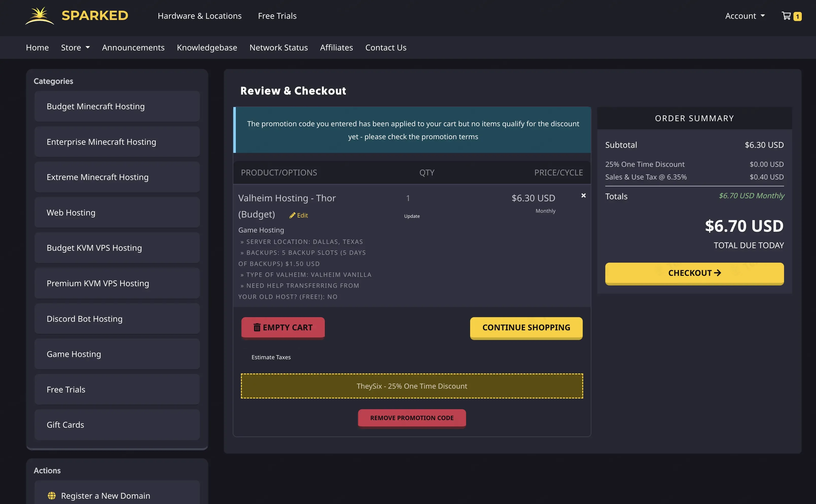This screenshot has height=504, width=816.
Task: Select Extreme Minecraft Hosting category
Action: pos(117,177)
